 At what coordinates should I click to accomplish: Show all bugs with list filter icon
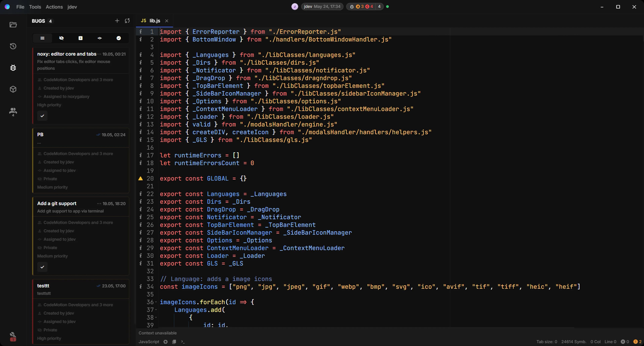coord(42,38)
